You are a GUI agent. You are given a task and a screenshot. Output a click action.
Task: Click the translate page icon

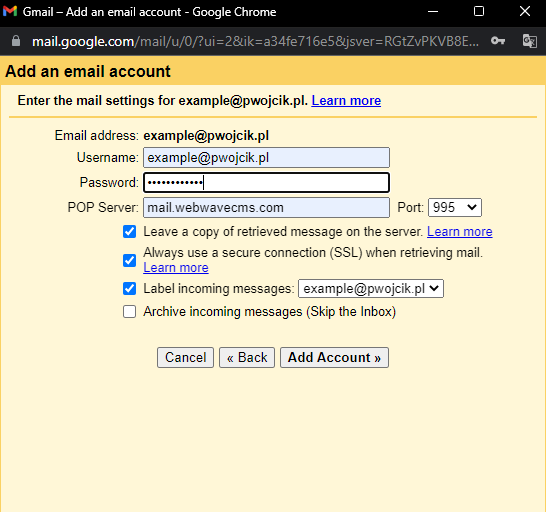click(530, 41)
